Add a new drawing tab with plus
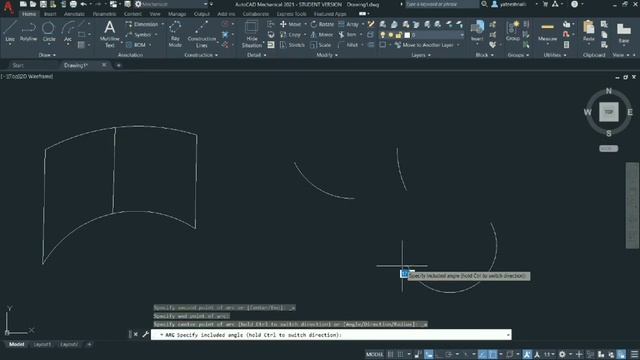The width and height of the screenshot is (640, 360). pyautogui.click(x=118, y=65)
